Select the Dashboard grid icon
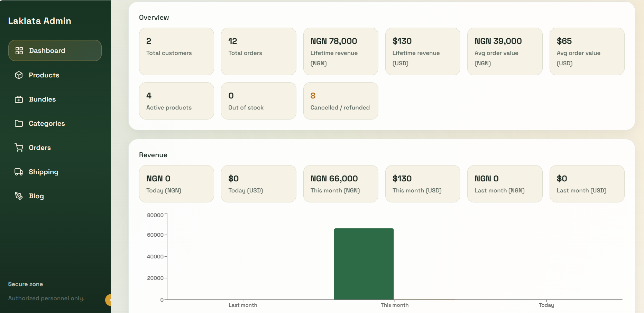 (19, 50)
